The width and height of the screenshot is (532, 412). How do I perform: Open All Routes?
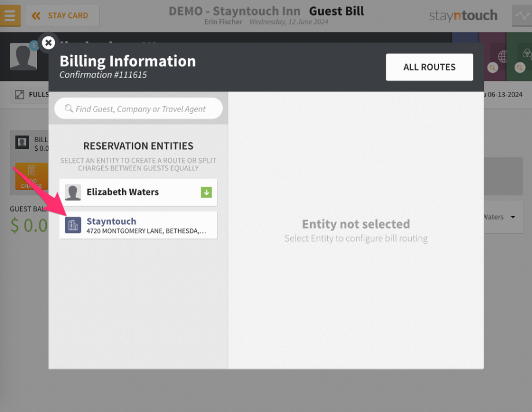[429, 67]
